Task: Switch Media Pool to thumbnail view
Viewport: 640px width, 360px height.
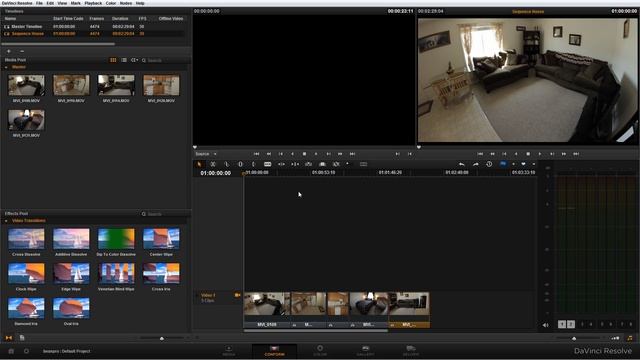Action: [x=113, y=60]
